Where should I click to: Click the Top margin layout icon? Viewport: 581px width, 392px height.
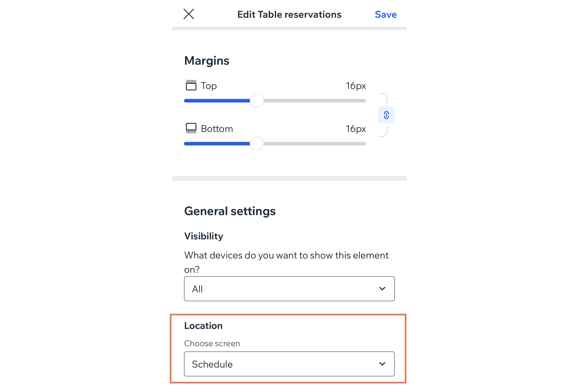click(191, 85)
